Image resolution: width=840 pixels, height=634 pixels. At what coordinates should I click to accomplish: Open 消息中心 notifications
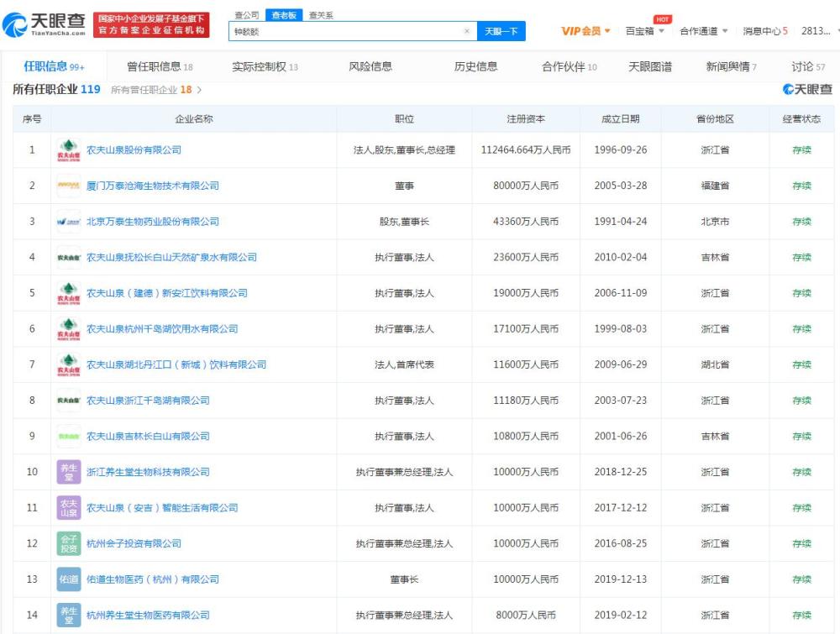[765, 31]
